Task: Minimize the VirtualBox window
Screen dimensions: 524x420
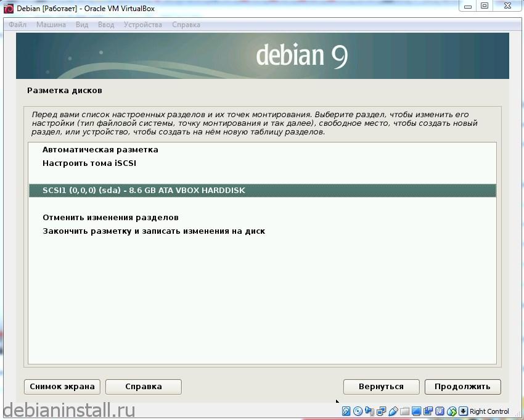Action: pos(468,6)
